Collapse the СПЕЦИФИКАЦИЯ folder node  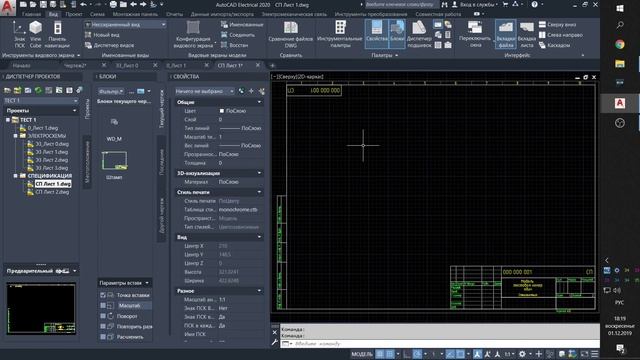pyautogui.click(x=16, y=176)
